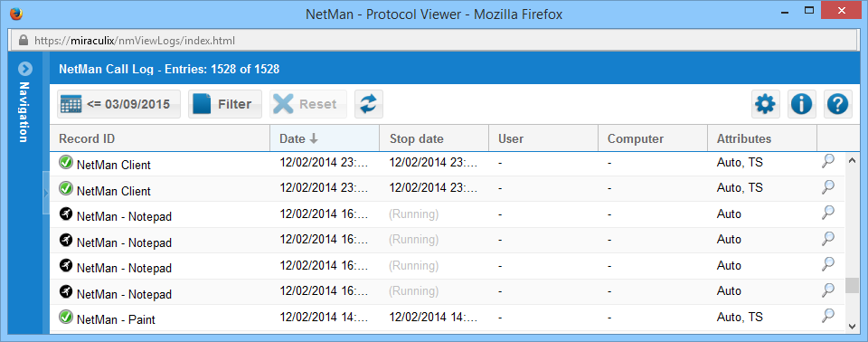Maximize the Firefox window
Image resolution: width=868 pixels, height=342 pixels.
tap(809, 10)
